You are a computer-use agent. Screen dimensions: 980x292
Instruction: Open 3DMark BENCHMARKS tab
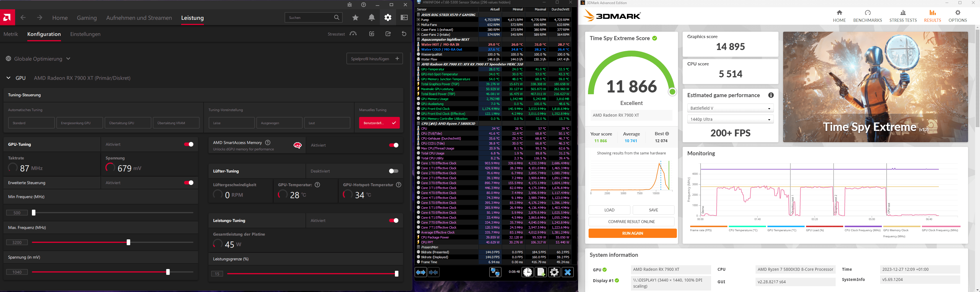867,16
